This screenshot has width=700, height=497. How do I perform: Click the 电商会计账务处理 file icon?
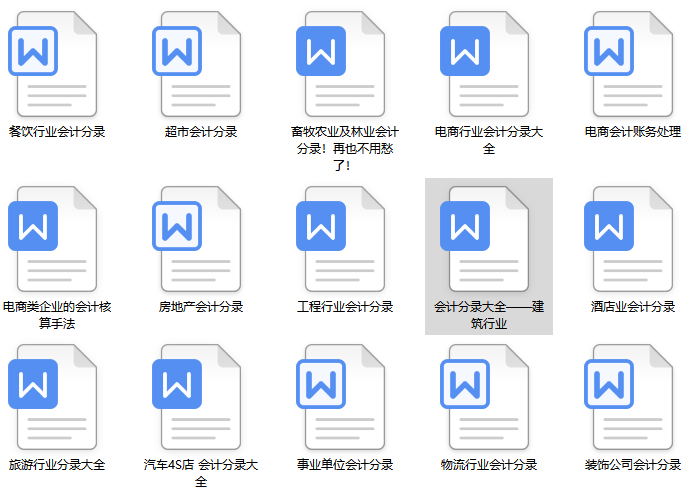(629, 64)
